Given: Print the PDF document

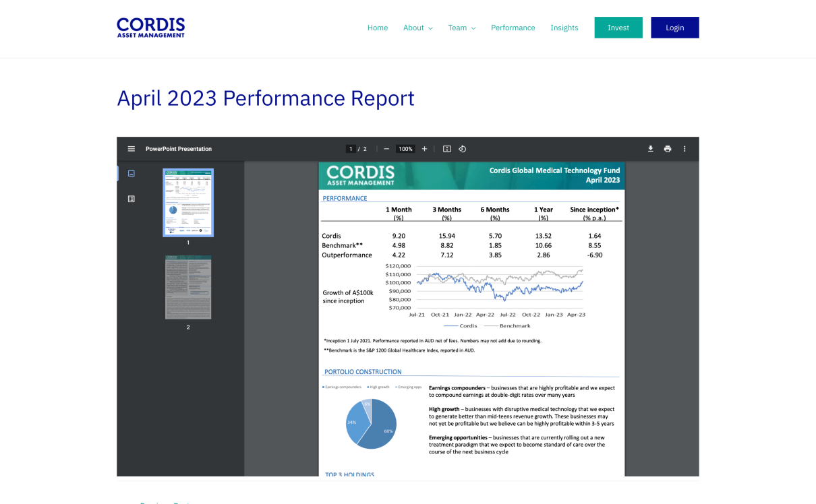Looking at the screenshot, I should coord(668,149).
